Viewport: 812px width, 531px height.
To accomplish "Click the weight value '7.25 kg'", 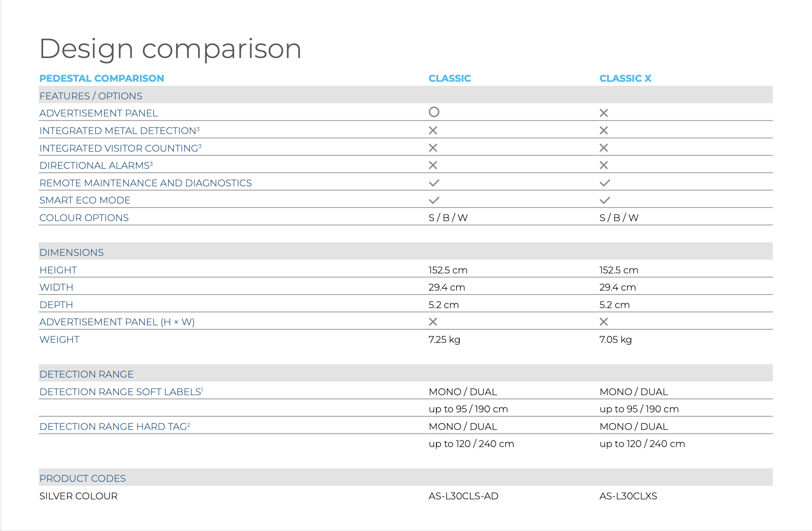I will (444, 340).
